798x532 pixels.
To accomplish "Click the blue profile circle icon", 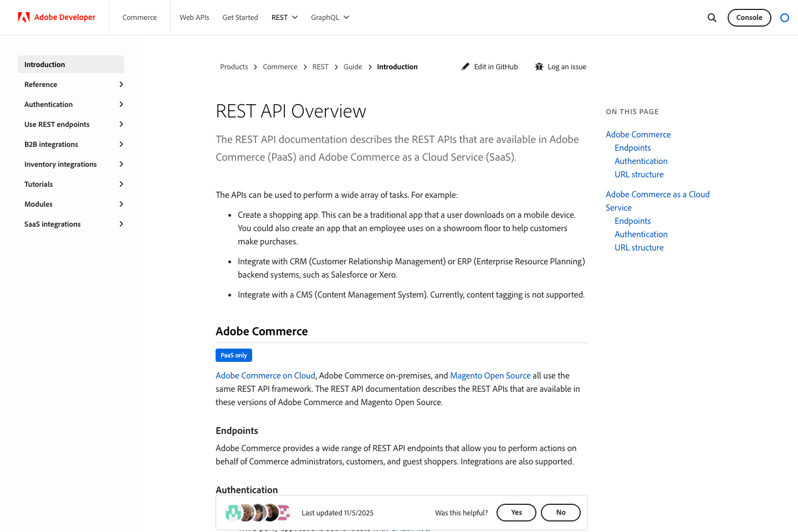I will coord(785,18).
